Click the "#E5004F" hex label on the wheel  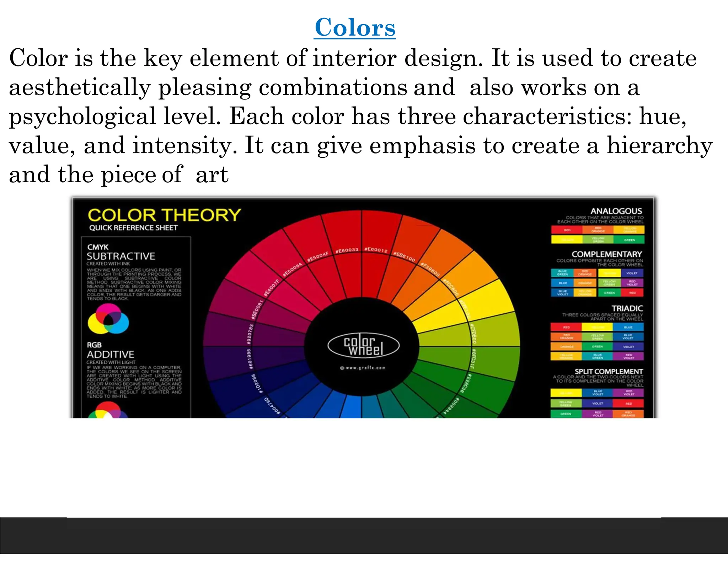click(x=318, y=256)
